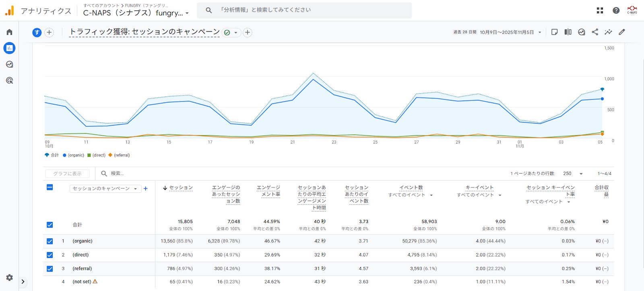Uncheck the (direct) row checkbox
The image size is (644, 291).
tap(50, 255)
